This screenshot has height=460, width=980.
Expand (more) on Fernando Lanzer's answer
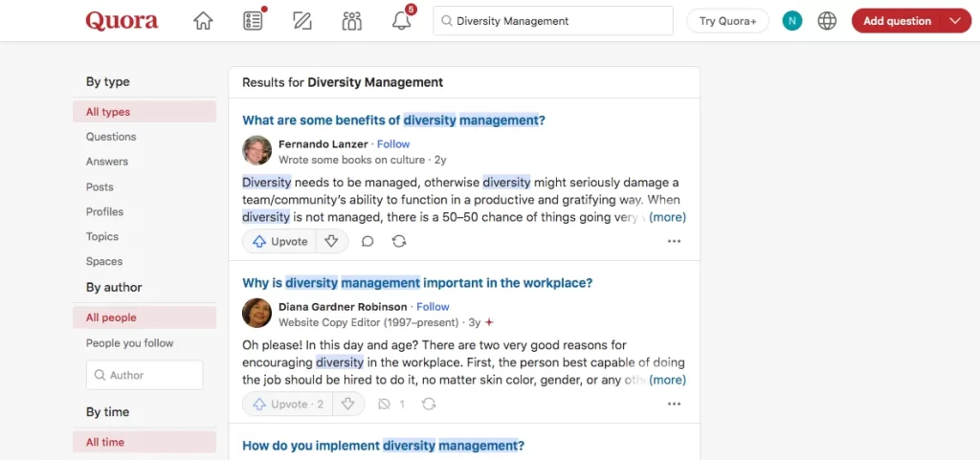click(667, 217)
